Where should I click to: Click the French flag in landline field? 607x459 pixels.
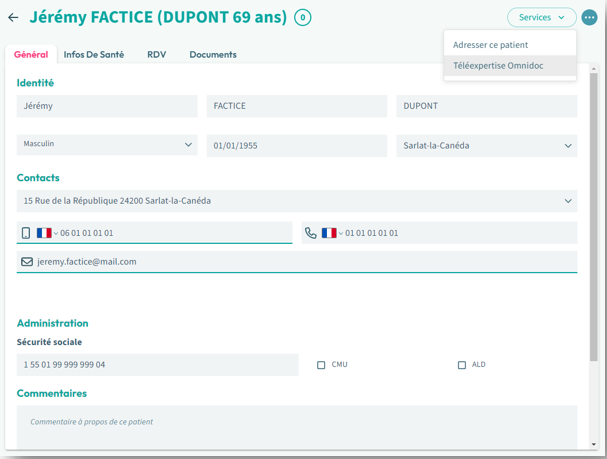329,233
